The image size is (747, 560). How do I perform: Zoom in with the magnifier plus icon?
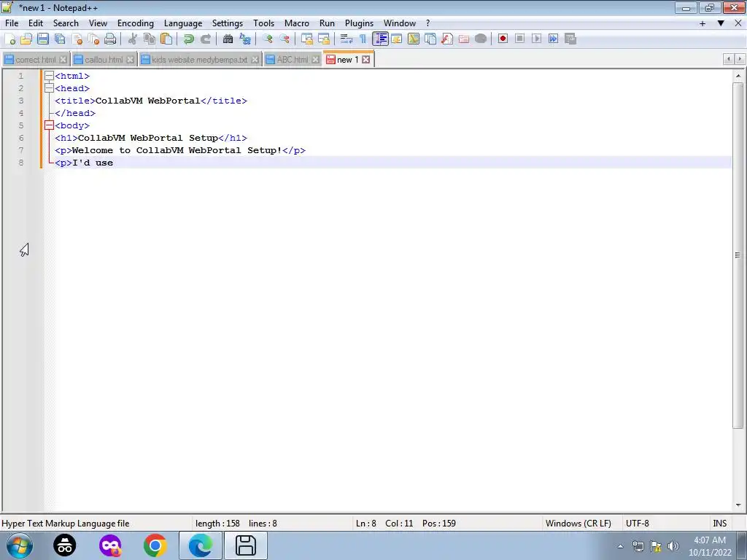[x=267, y=39]
